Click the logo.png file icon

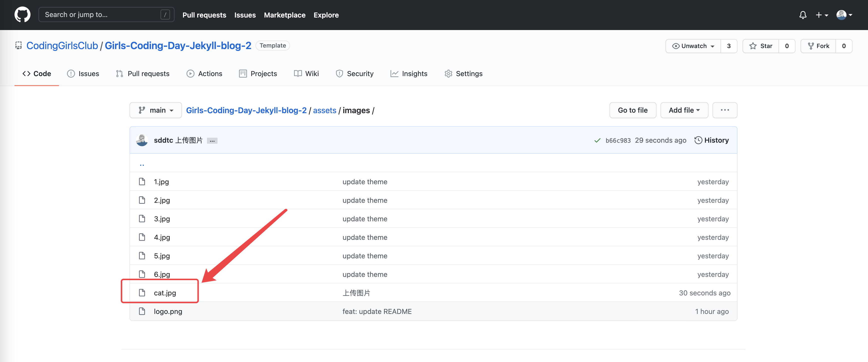pos(142,311)
